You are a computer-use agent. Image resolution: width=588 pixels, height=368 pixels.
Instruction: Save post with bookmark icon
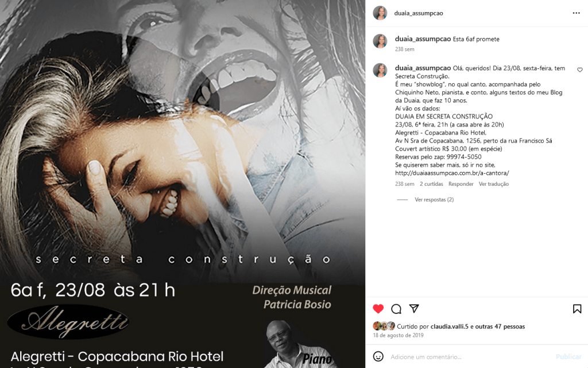[x=577, y=309]
